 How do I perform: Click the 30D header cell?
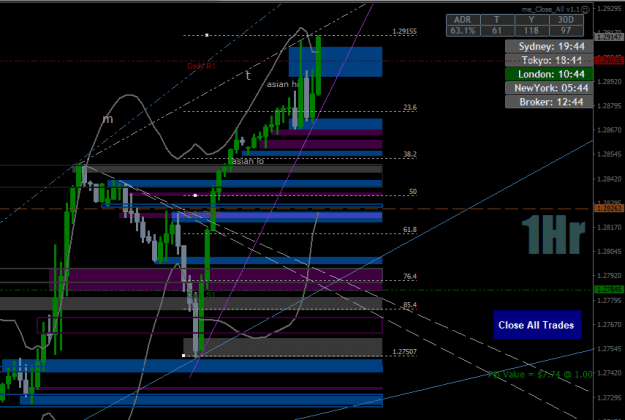click(x=566, y=20)
